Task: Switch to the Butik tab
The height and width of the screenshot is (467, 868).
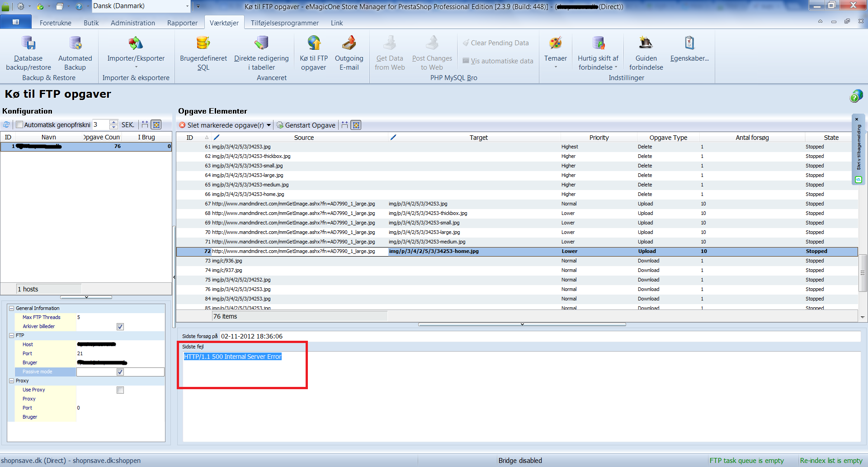Action: pyautogui.click(x=91, y=23)
